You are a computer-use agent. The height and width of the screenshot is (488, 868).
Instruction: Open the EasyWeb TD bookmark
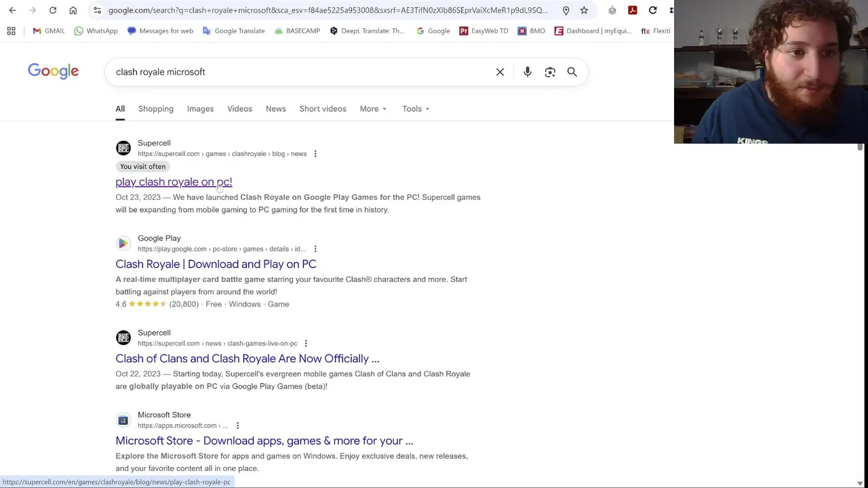[484, 30]
